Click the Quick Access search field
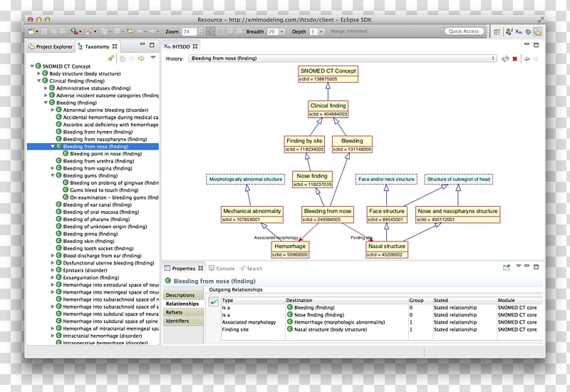This screenshot has height=392, width=570. click(x=465, y=31)
